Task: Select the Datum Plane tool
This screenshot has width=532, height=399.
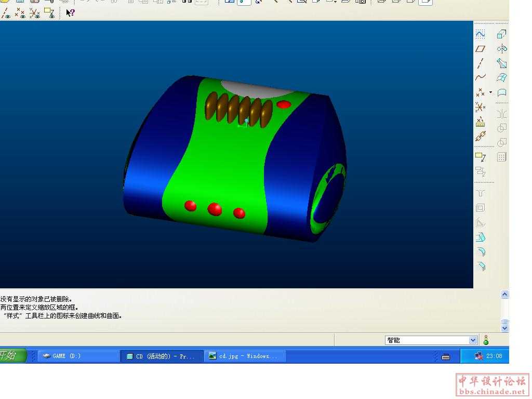Action: pyautogui.click(x=480, y=49)
